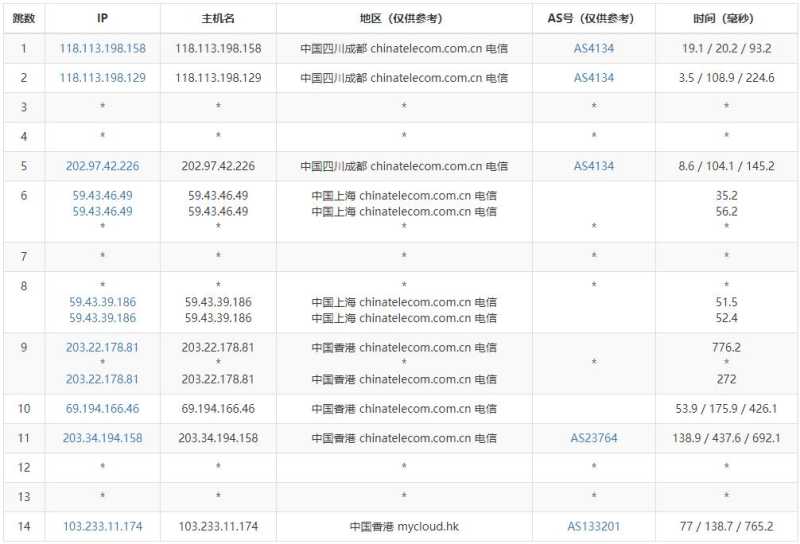This screenshot has height=544, width=800.
Task: Select the AS号（仅供参考）column header
Action: (594, 18)
